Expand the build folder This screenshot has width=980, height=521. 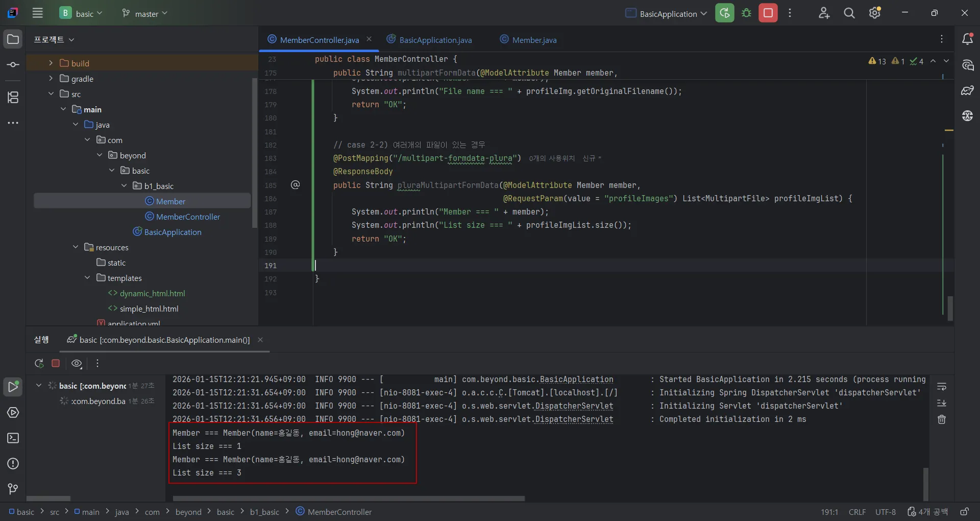point(51,63)
